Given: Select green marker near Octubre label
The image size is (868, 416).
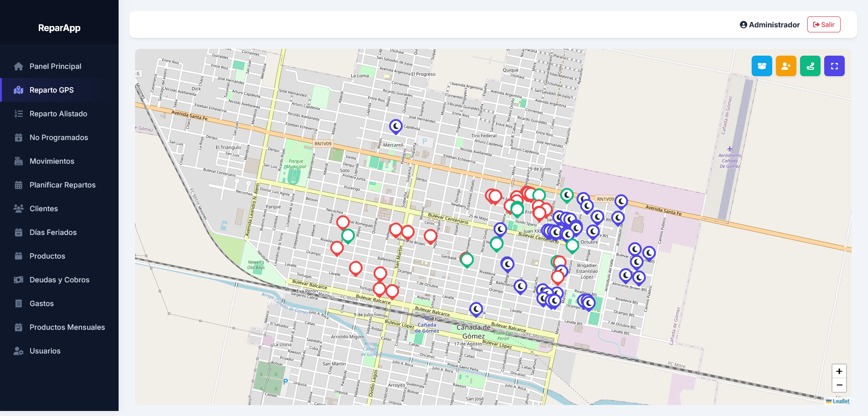Looking at the screenshot, I should (572, 246).
